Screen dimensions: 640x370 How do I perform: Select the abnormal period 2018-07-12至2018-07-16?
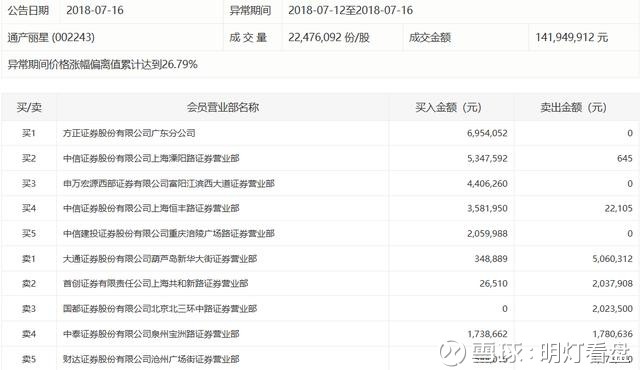(x=350, y=10)
